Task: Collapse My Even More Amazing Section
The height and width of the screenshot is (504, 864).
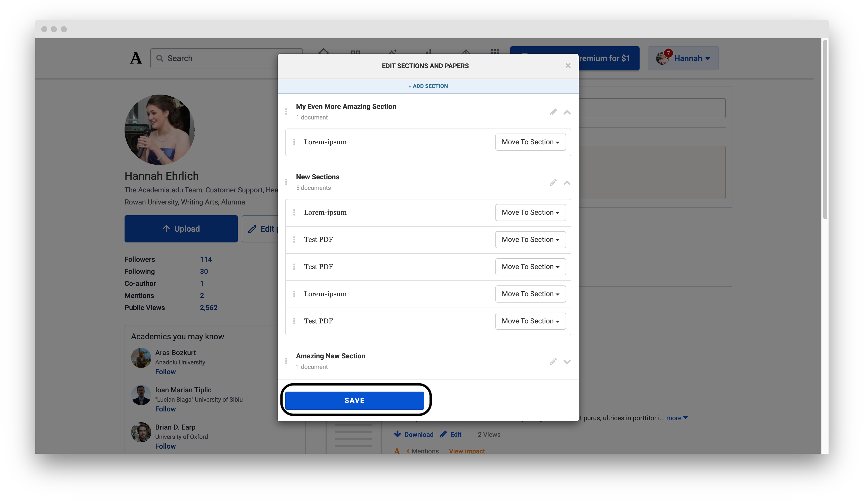Action: click(567, 112)
